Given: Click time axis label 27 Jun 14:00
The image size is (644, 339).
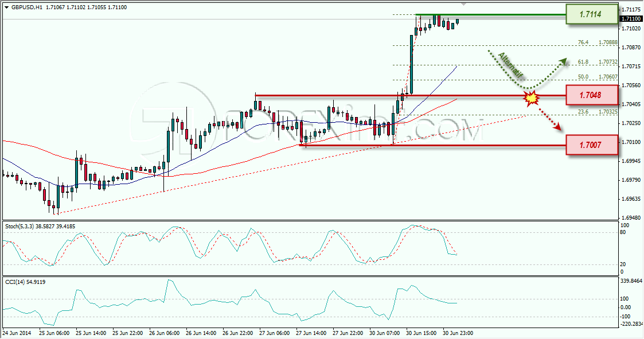Looking at the screenshot, I should pos(311,333).
